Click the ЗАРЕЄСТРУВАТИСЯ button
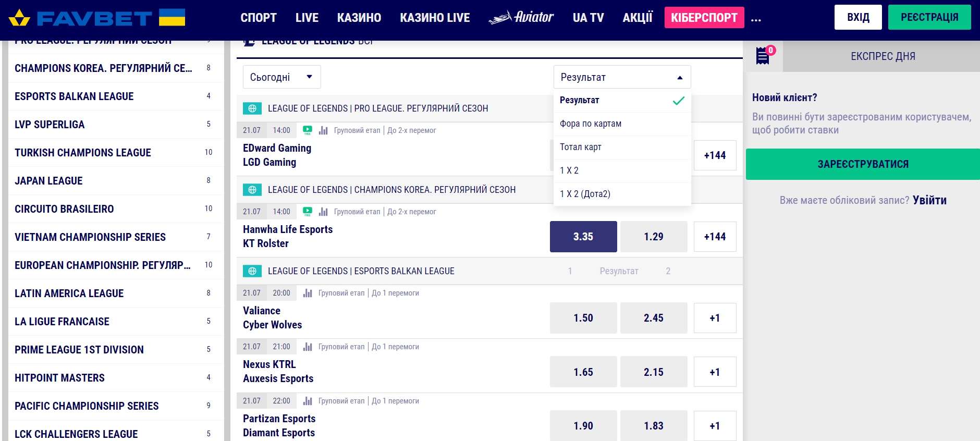Screen dimensions: 980x441 click(863, 164)
